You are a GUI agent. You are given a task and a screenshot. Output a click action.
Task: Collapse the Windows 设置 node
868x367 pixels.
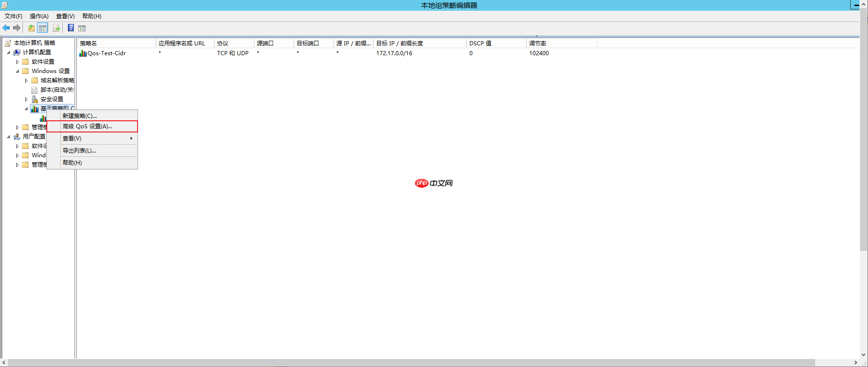click(x=17, y=71)
